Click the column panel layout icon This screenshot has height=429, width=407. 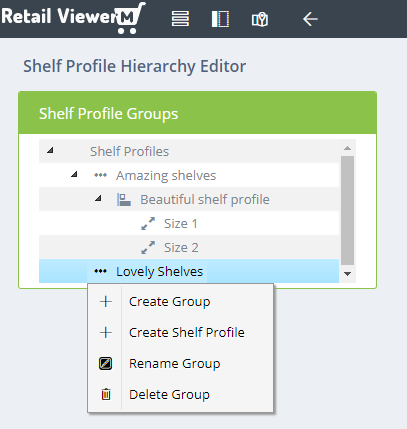tap(220, 19)
